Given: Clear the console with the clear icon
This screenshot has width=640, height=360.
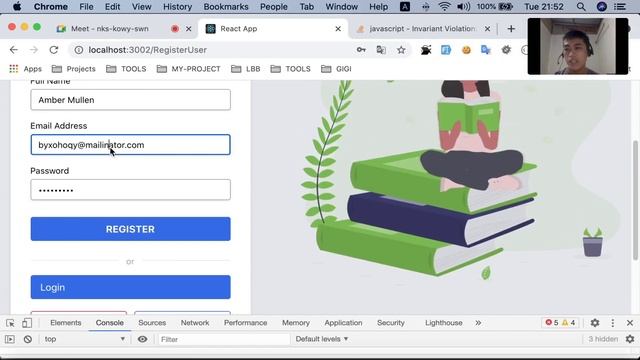Looking at the screenshot, I should click(x=28, y=339).
